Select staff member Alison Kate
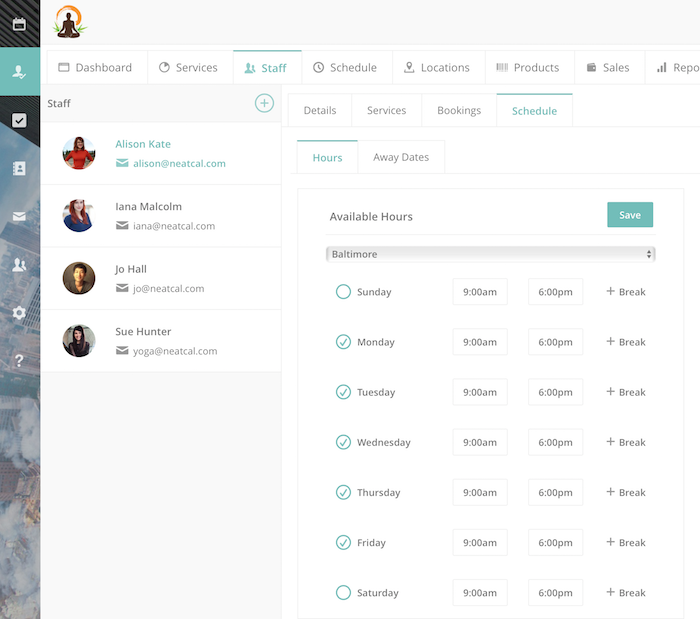This screenshot has height=619, width=700. click(x=161, y=153)
